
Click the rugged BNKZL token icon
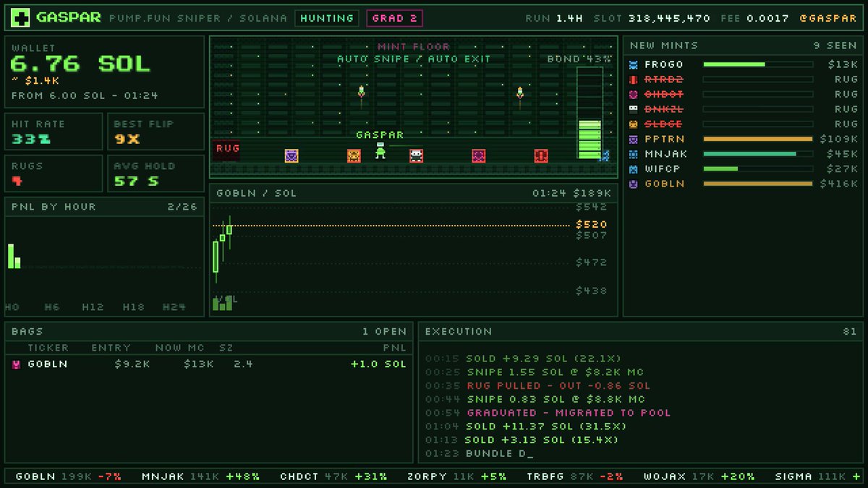634,109
